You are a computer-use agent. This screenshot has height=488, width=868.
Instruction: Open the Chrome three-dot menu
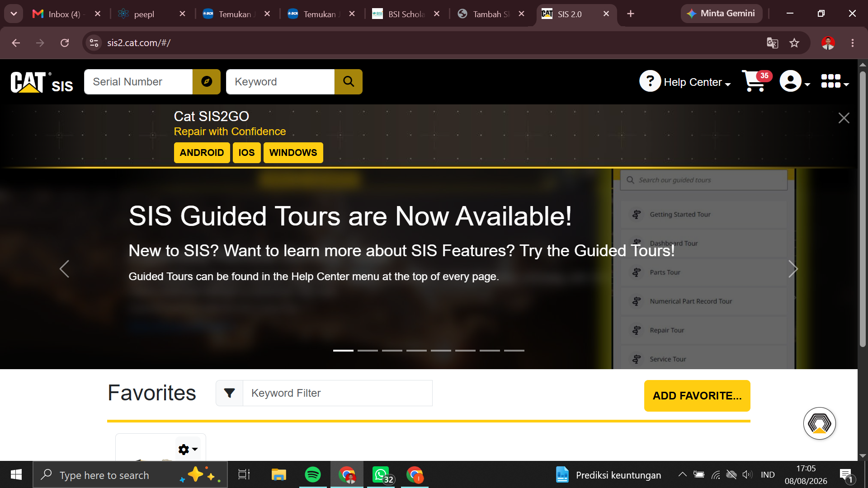[x=853, y=43]
